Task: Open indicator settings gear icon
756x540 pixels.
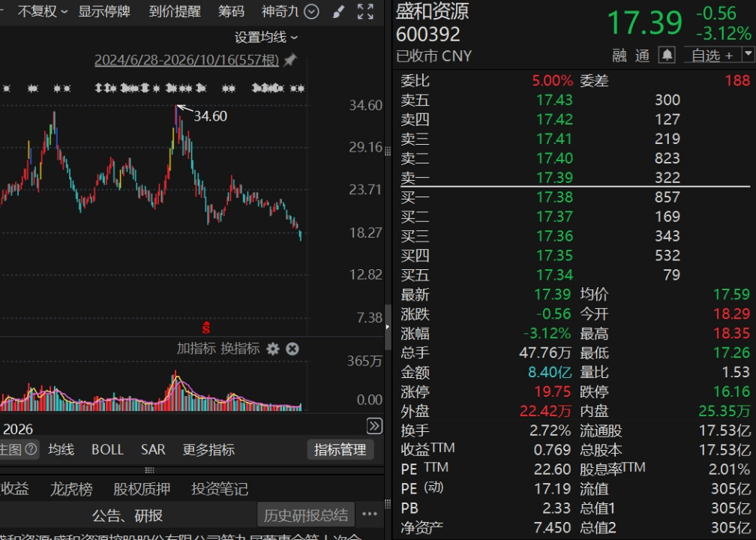Action: point(273,349)
